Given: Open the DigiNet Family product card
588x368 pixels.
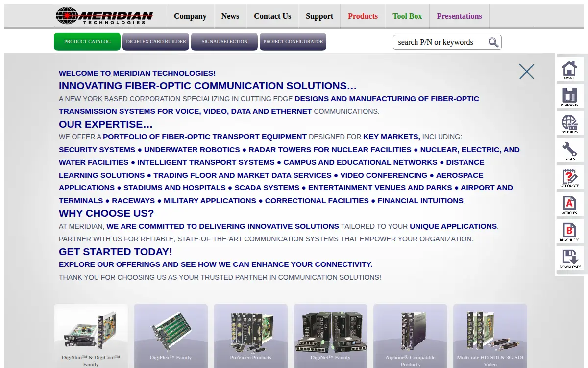Looking at the screenshot, I should point(330,336).
